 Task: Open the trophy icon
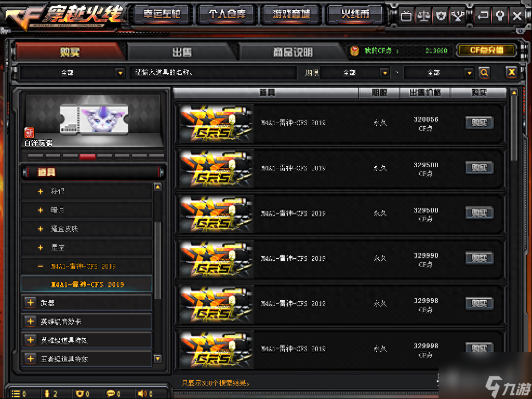click(458, 16)
